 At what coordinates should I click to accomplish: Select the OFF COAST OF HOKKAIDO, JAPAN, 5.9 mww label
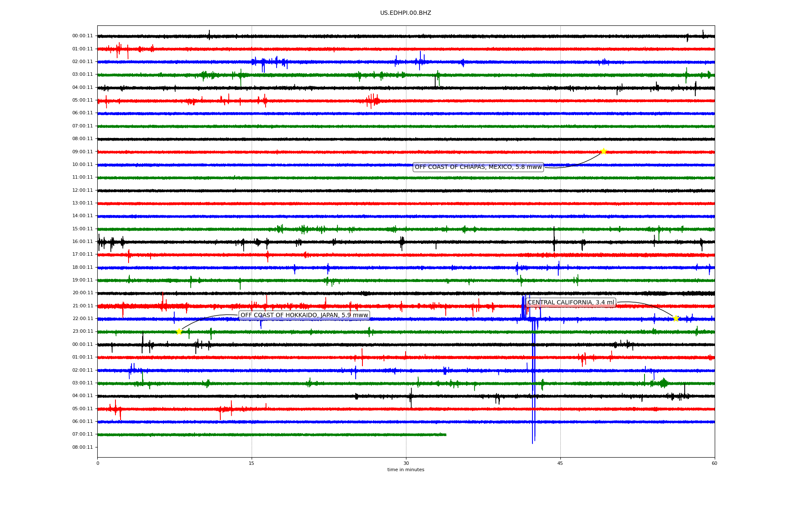pos(304,315)
